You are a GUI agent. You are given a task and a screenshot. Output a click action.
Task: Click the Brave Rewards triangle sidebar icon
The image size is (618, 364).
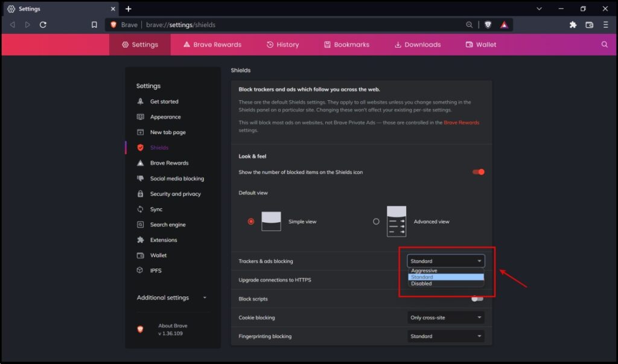tap(140, 163)
